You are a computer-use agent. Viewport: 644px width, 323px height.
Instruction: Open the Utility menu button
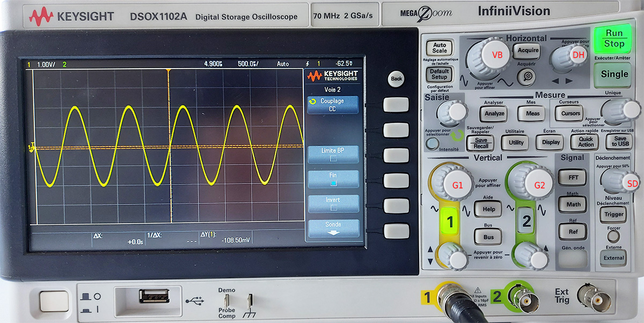pyautogui.click(x=516, y=143)
